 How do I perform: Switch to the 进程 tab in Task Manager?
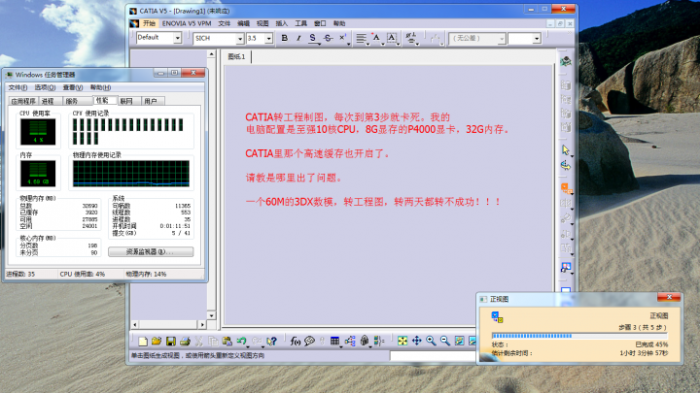pyautogui.click(x=48, y=101)
